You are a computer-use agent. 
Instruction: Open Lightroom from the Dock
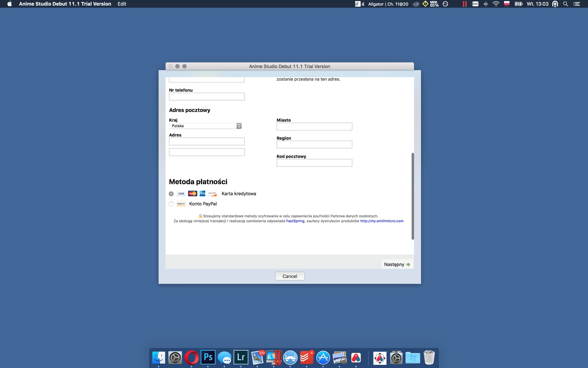point(241,358)
